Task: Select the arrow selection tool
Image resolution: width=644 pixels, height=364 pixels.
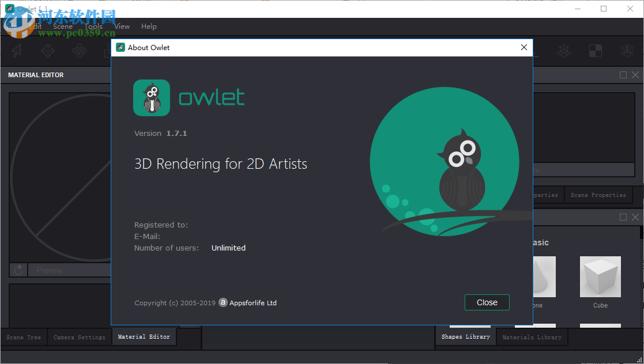Action: [x=16, y=51]
